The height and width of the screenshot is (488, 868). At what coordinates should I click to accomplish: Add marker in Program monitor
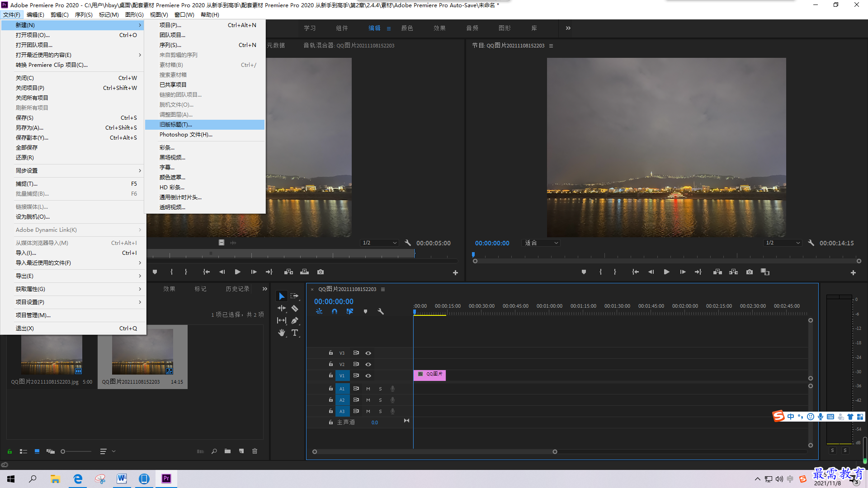pos(584,272)
